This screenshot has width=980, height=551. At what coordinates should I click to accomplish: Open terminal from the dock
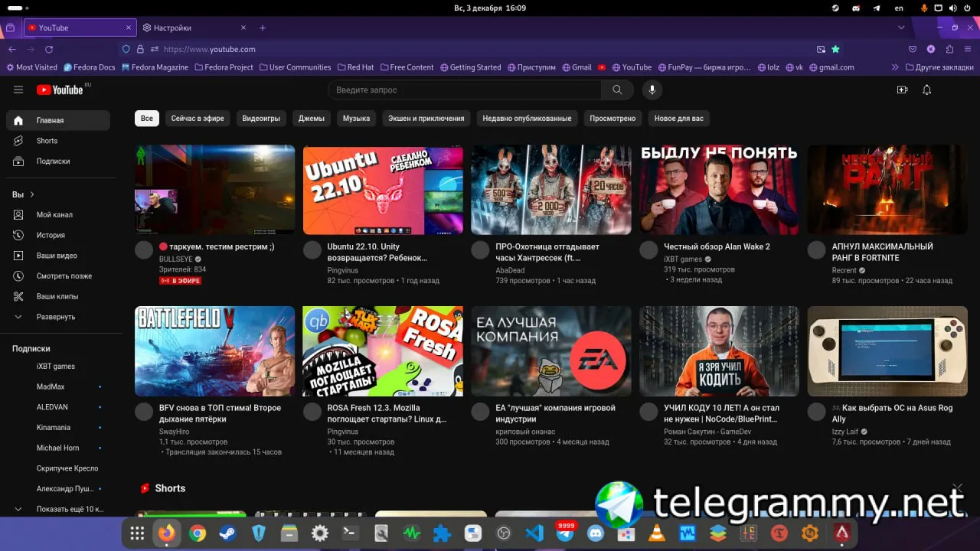[x=351, y=533]
